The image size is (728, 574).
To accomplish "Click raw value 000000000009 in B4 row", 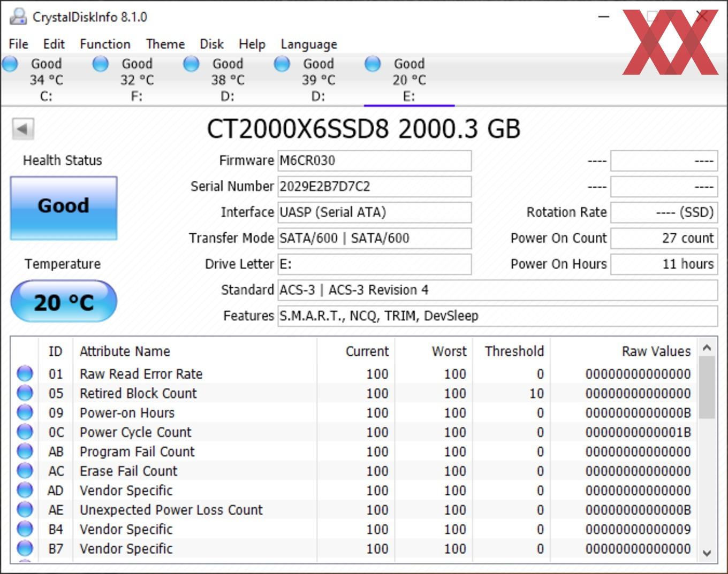I will coord(638,529).
